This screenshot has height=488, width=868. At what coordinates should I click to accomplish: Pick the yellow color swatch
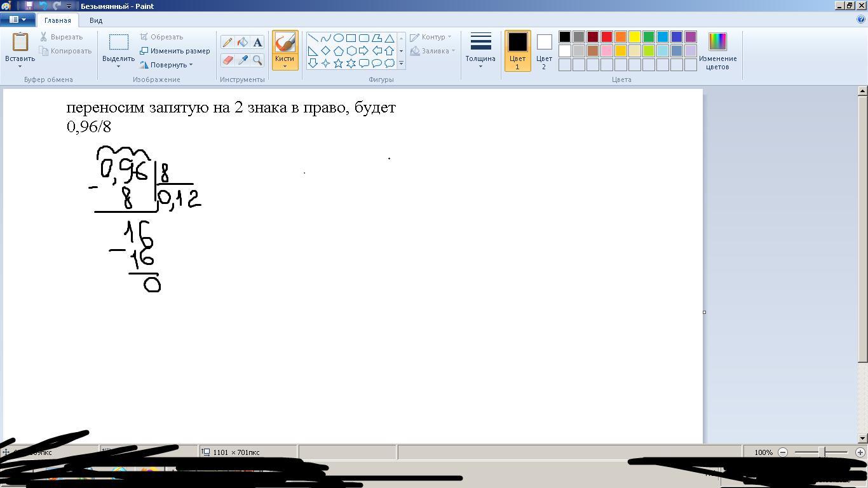(635, 37)
